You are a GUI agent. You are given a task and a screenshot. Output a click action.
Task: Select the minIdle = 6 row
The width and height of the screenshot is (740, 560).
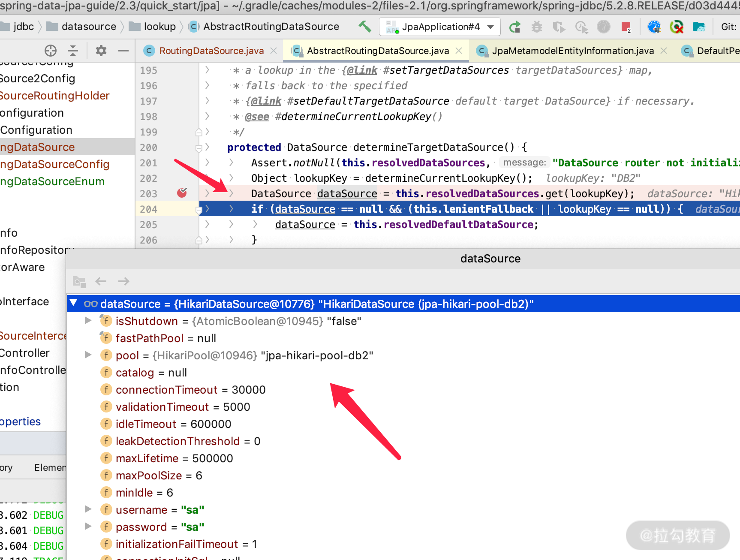[x=403, y=493]
